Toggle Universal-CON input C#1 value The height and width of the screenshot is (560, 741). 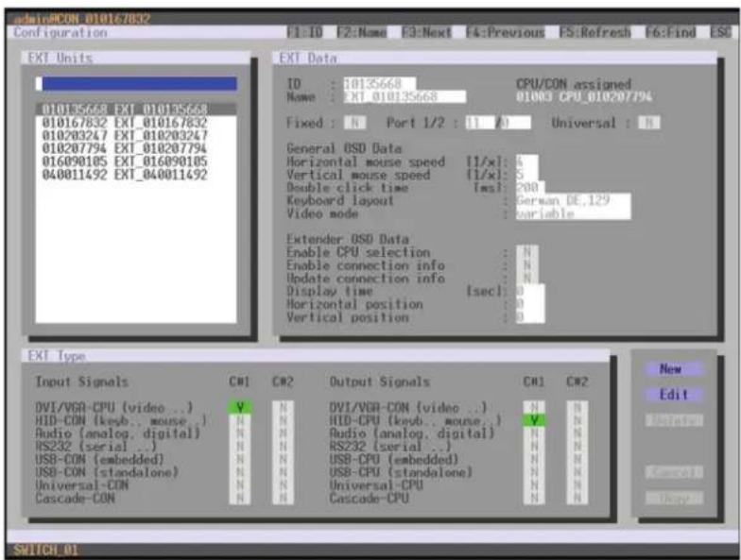coord(240,484)
